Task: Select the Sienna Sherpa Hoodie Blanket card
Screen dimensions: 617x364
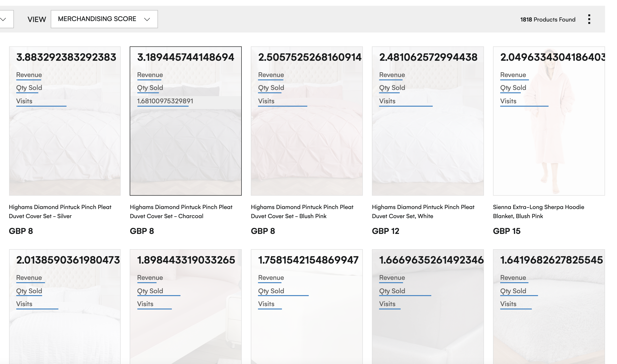Action: [549, 121]
